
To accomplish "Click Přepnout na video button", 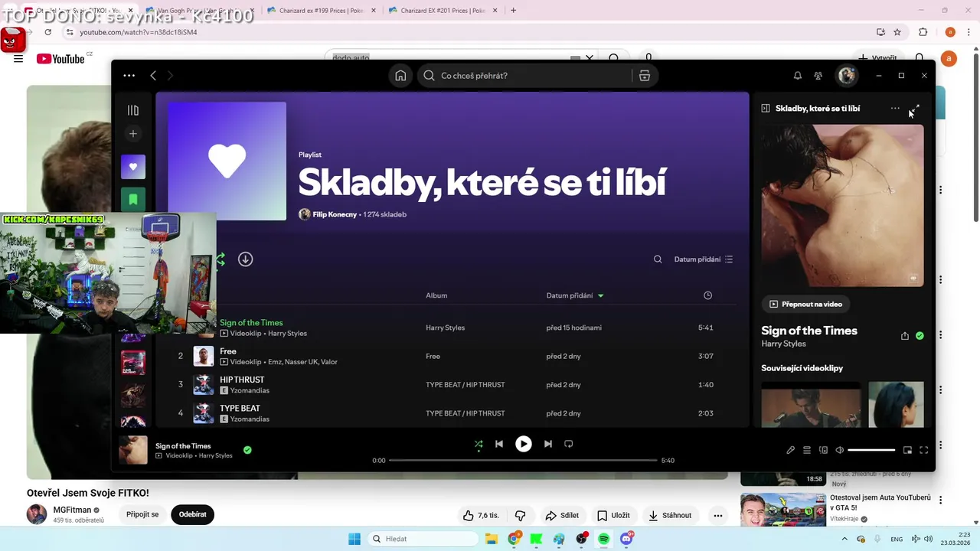I will point(805,304).
